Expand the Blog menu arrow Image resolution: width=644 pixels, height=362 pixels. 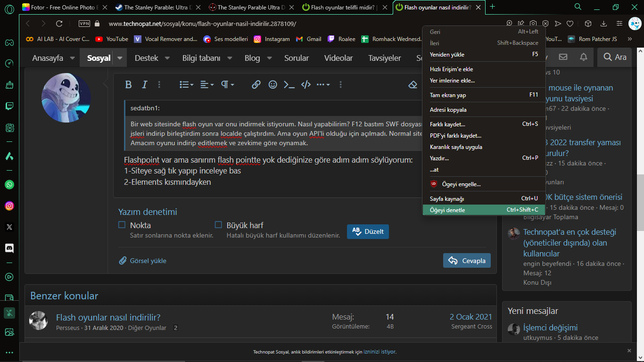click(269, 58)
